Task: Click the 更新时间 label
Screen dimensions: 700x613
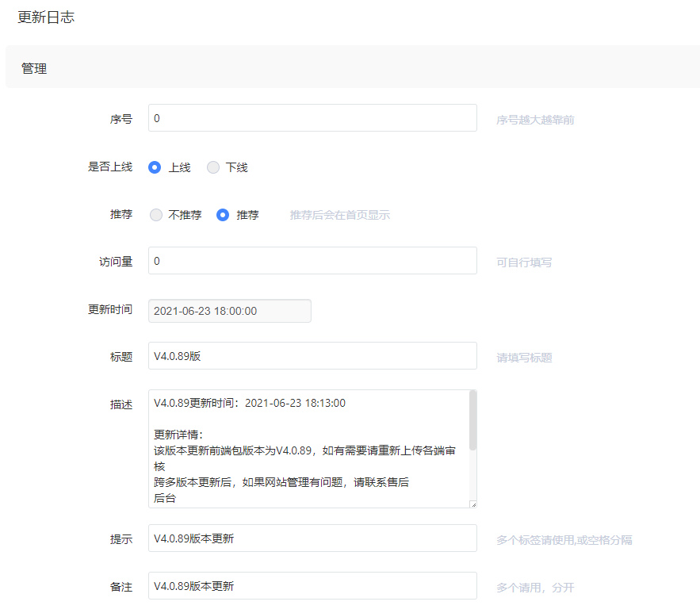Action: [x=110, y=309]
